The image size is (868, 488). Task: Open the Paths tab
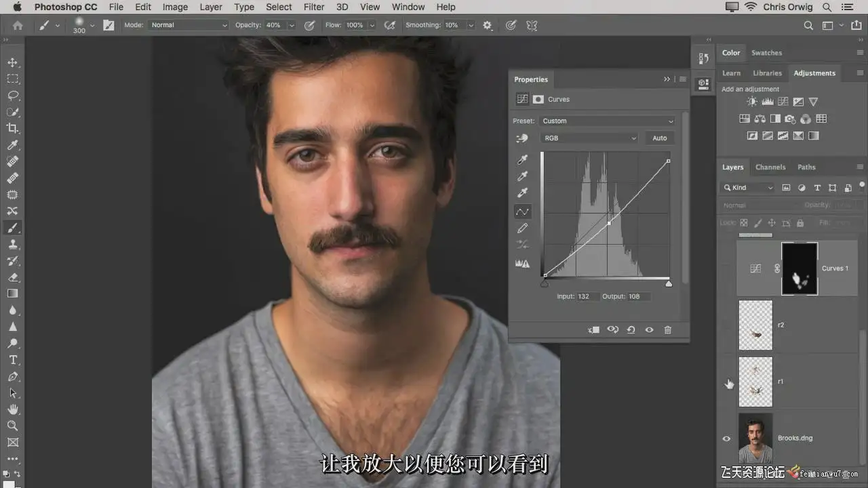(806, 167)
